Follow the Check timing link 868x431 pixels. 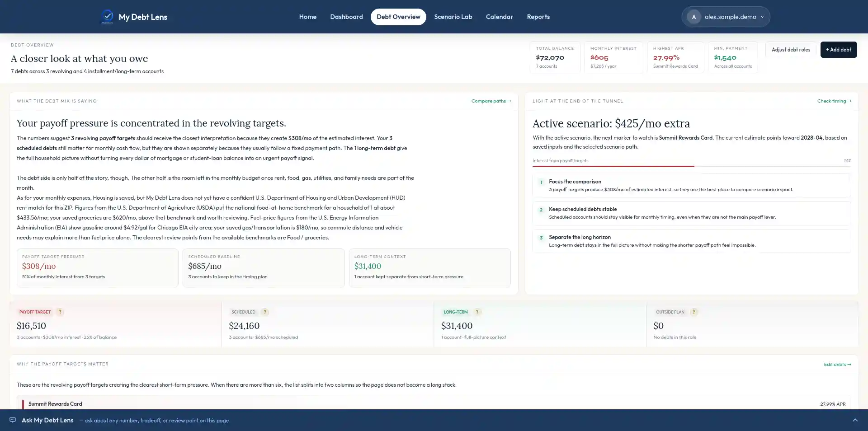pos(834,101)
